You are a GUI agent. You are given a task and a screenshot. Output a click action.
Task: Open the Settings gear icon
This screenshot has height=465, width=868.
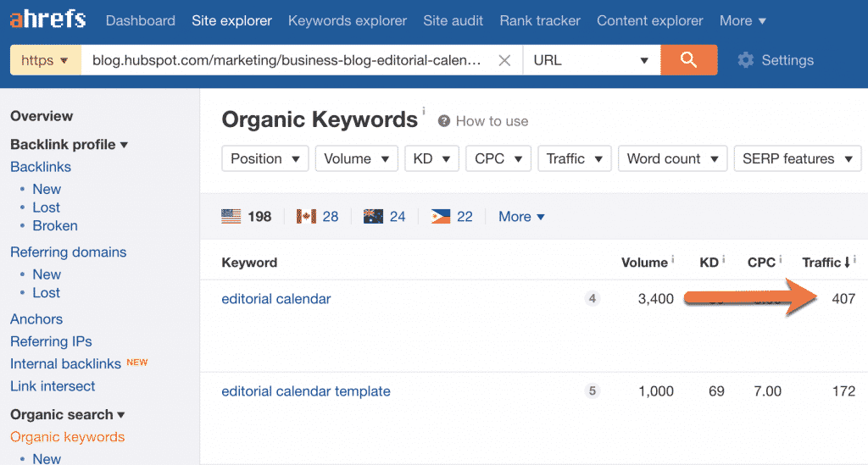746,60
